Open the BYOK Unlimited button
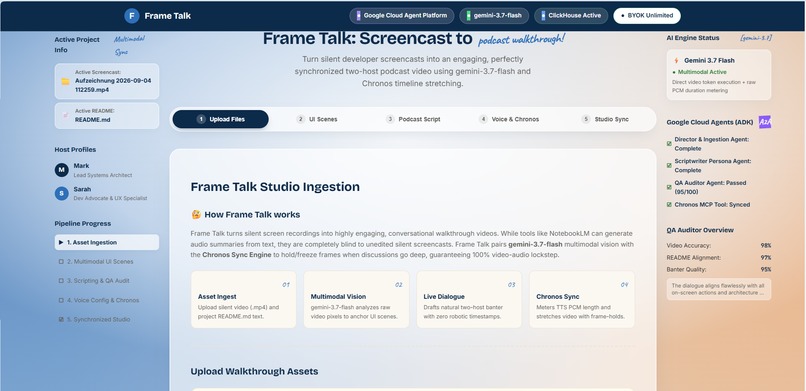This screenshot has height=391, width=806. point(647,16)
